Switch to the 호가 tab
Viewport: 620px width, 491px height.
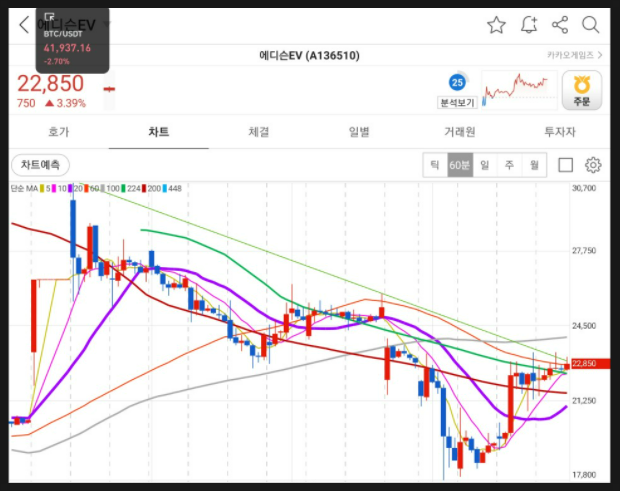(x=59, y=132)
